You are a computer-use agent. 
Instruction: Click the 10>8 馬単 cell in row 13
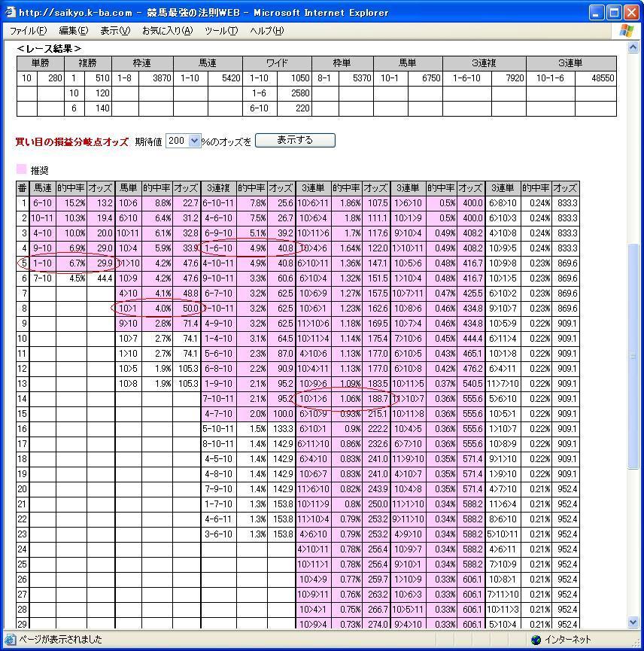click(x=128, y=384)
